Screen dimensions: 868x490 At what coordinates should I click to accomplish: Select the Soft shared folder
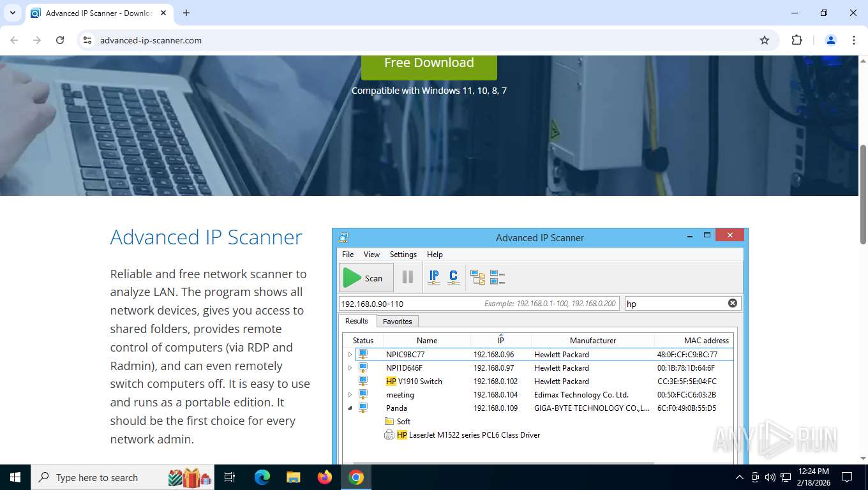(x=397, y=421)
